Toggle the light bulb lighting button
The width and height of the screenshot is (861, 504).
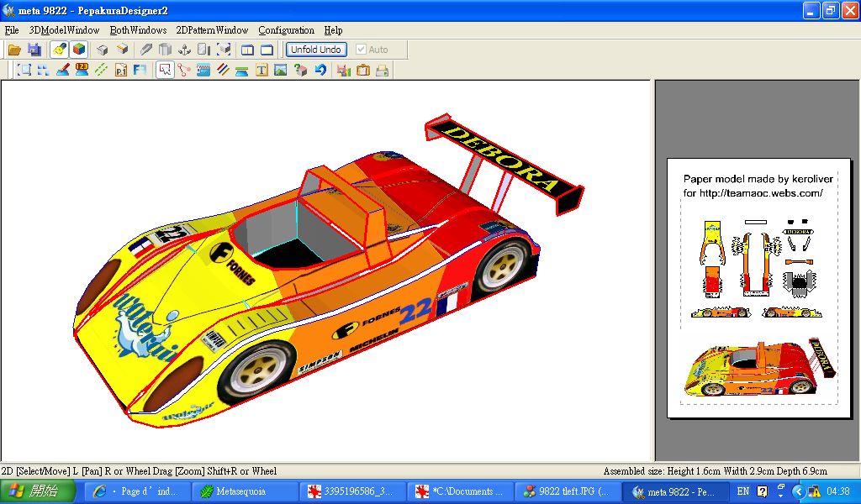coord(59,50)
